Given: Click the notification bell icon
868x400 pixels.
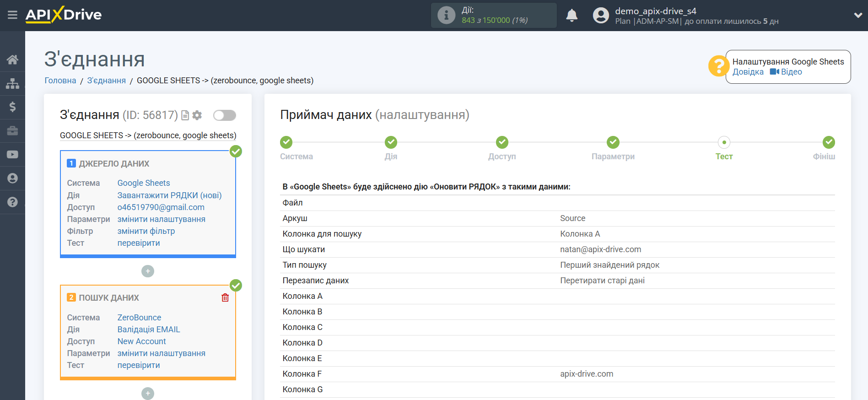Looking at the screenshot, I should [x=571, y=16].
